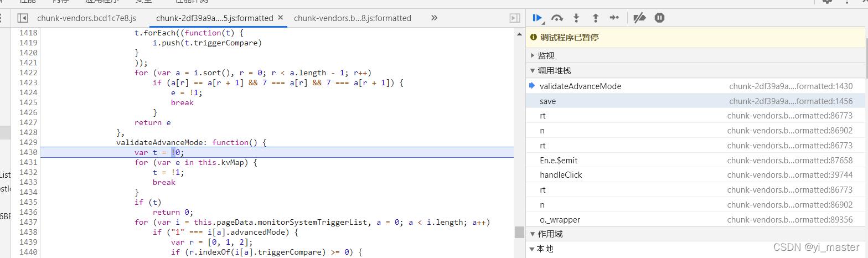Image resolution: width=868 pixels, height=258 pixels.
Task: Click 'this.kvMap' in line 1431
Action: point(221,162)
